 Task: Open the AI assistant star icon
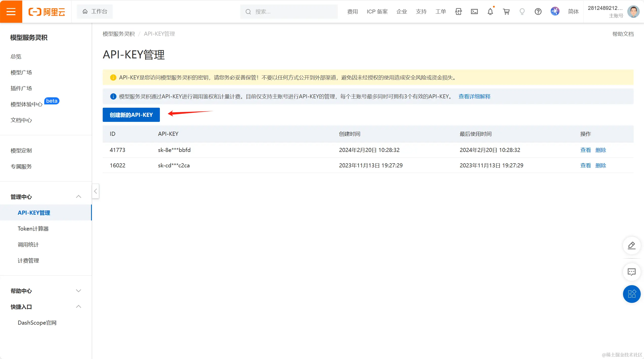[x=555, y=11]
